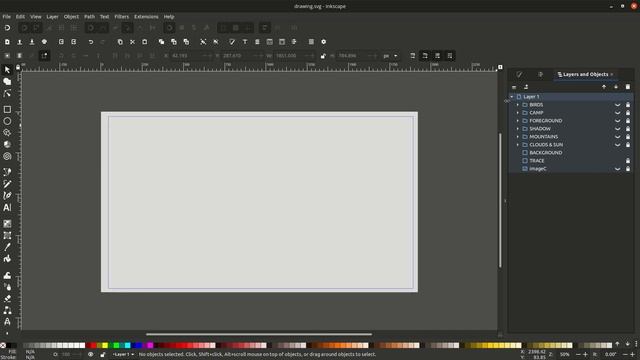
Task: Select the Paint bucket tool
Action: 7,259
